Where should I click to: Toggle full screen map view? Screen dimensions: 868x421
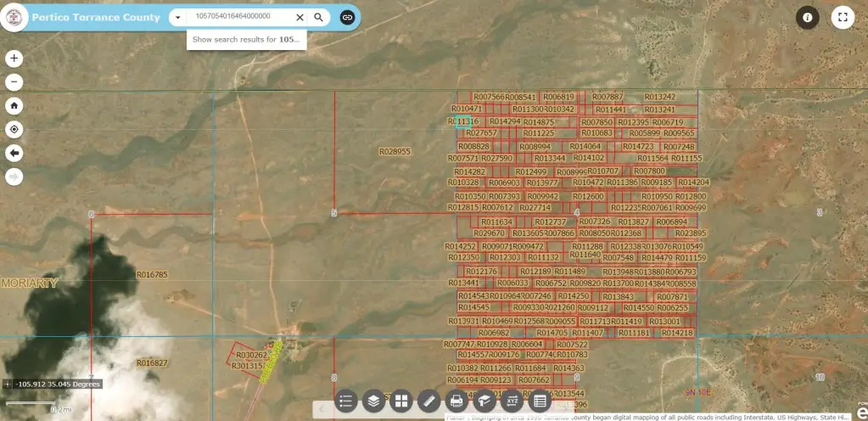coord(843,17)
